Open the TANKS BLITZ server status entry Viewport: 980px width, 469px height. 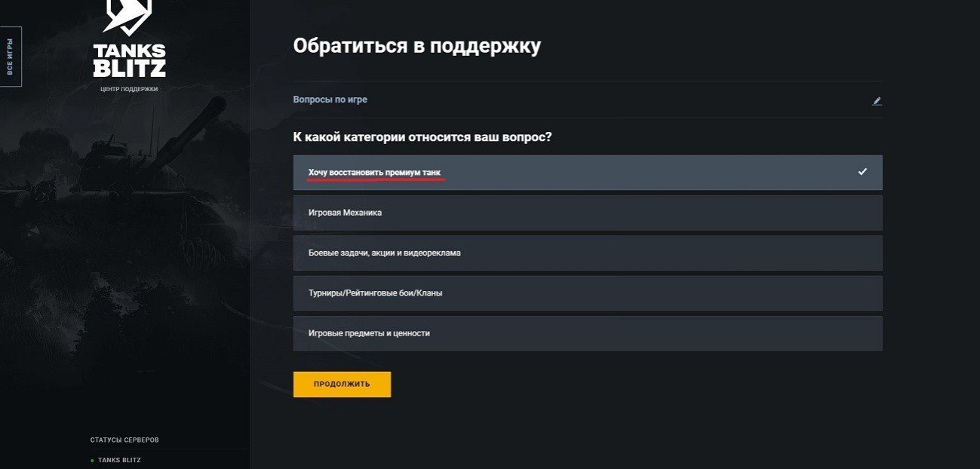click(x=119, y=460)
